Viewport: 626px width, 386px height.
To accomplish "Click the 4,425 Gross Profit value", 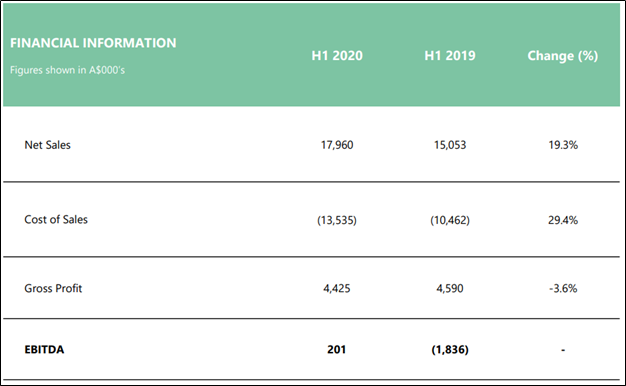I will click(337, 288).
